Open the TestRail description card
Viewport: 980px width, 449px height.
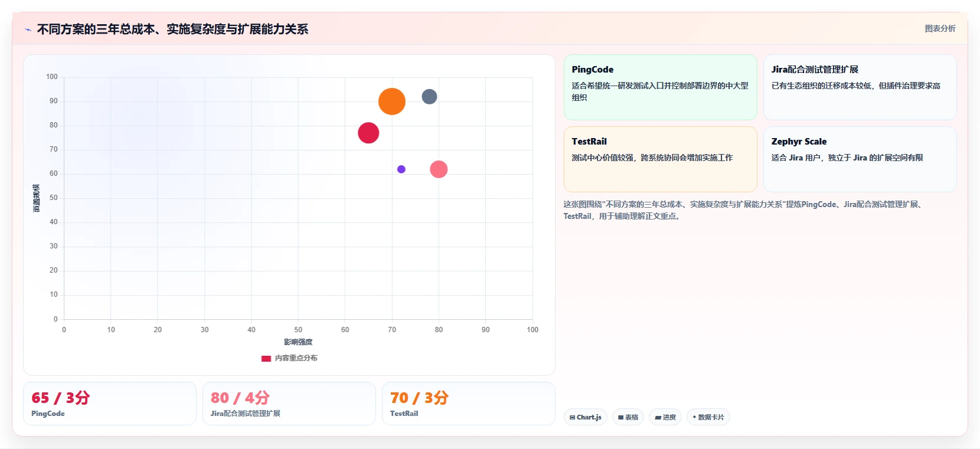[661, 159]
